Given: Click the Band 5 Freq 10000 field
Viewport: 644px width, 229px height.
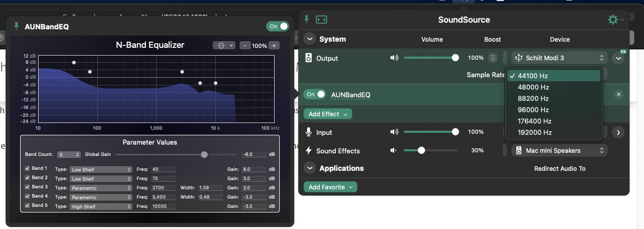Looking at the screenshot, I should (163, 206).
